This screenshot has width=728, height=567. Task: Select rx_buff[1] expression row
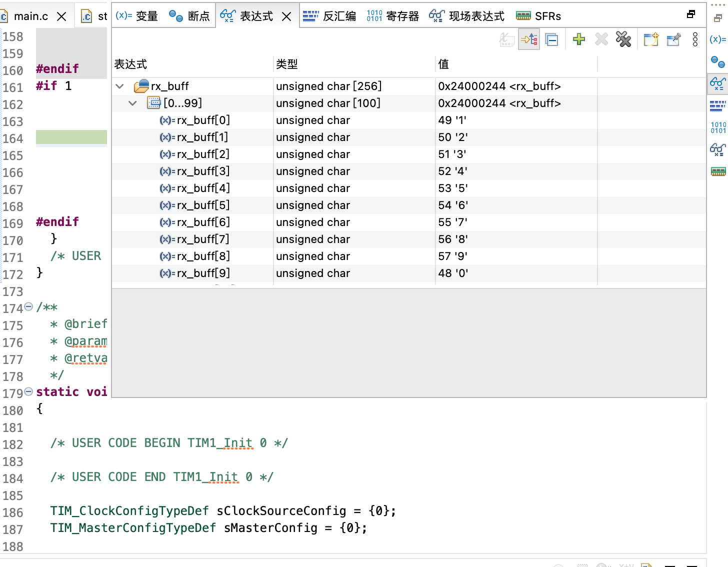(x=408, y=137)
